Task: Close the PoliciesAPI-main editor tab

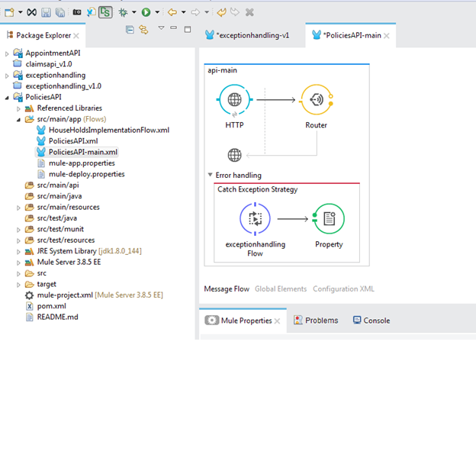Action: coord(387,36)
